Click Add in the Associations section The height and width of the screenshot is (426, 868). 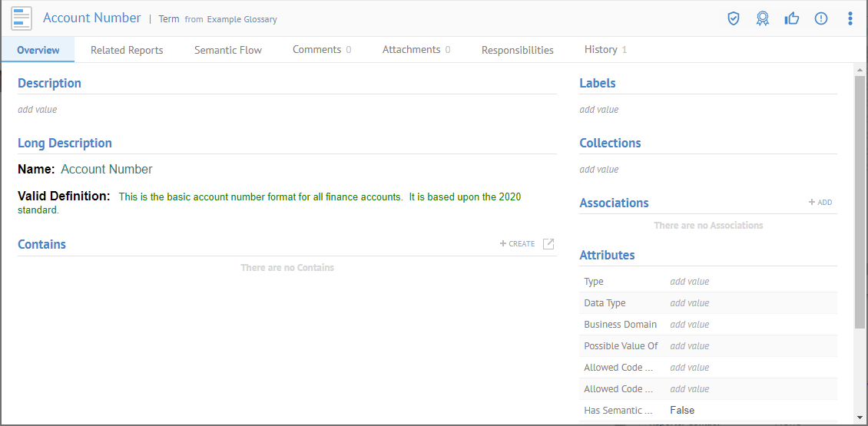pos(820,203)
